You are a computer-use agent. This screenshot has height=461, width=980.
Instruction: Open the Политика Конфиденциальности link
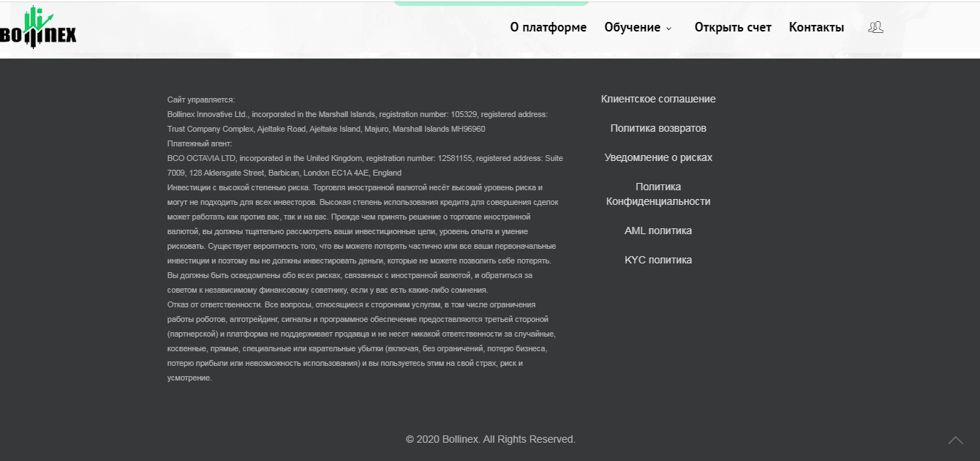658,194
